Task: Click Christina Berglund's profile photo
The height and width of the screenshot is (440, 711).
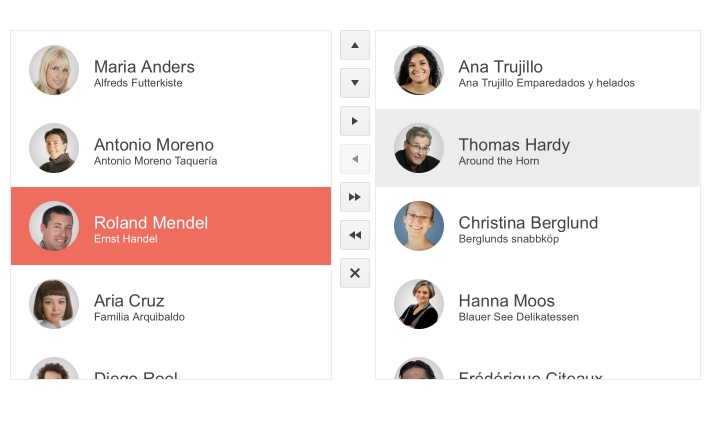Action: (419, 226)
